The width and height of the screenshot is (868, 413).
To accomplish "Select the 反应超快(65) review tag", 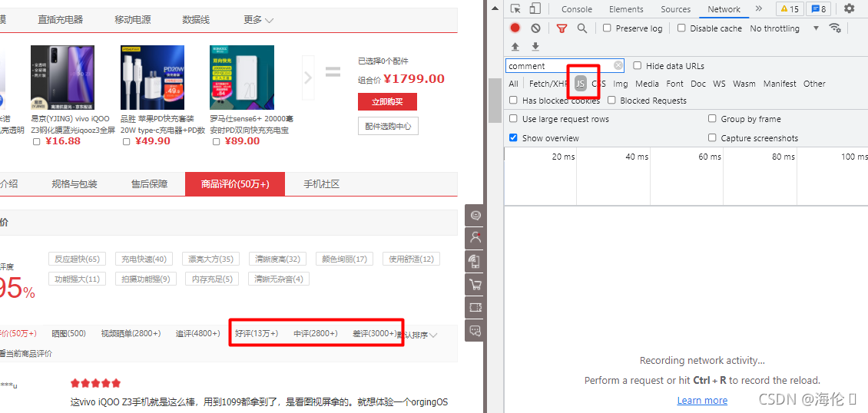I will tap(77, 259).
